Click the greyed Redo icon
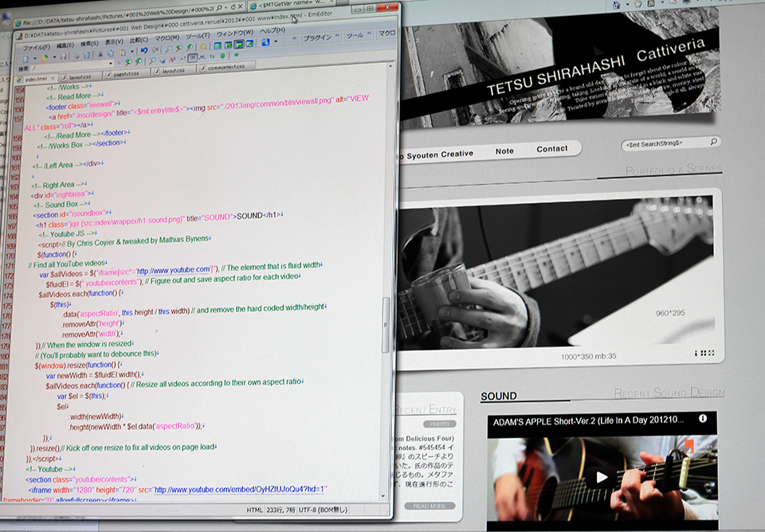Viewport: 765px width, 532px height. [155, 49]
